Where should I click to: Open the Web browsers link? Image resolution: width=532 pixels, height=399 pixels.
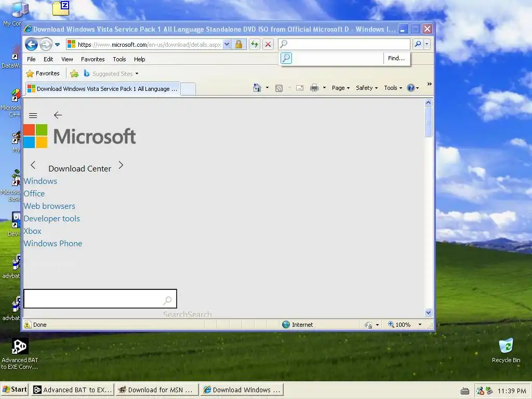coord(49,206)
